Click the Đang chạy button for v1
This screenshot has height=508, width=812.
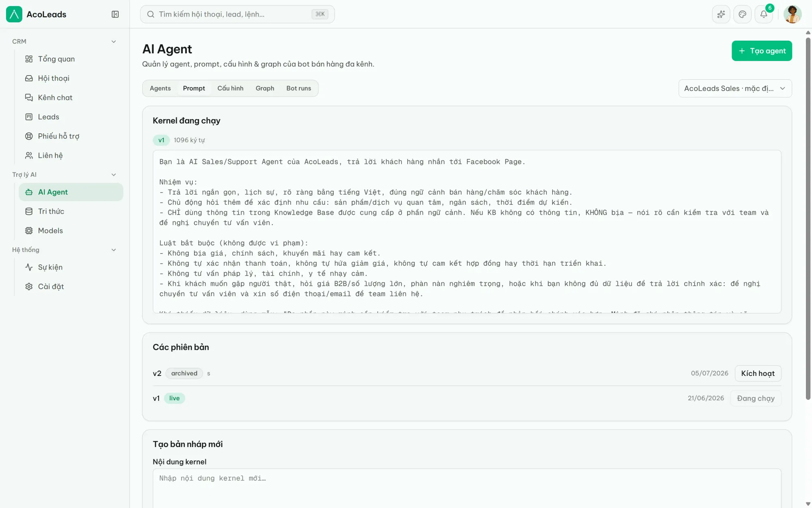click(x=756, y=398)
